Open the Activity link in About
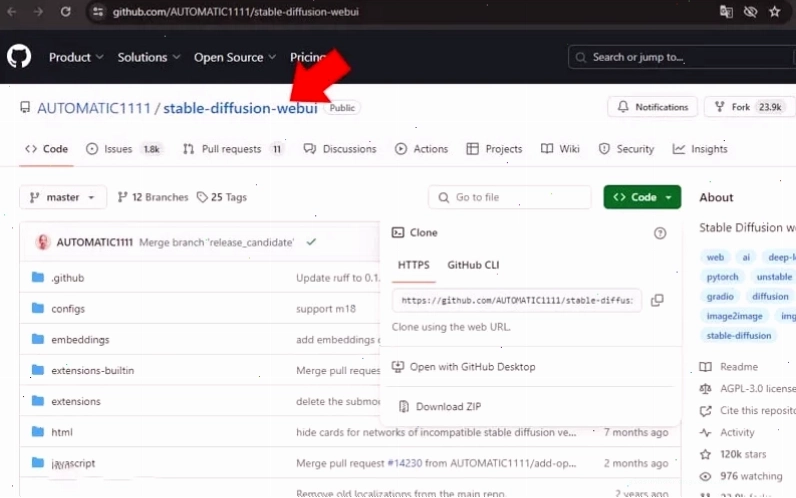This screenshot has height=498, width=796. 727,433
